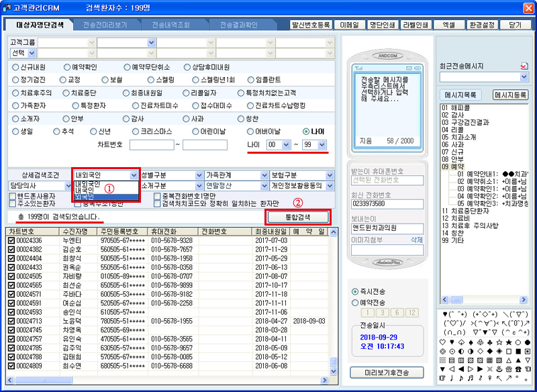Click the 통합검색 button
The image size is (537, 392).
pos(298,217)
